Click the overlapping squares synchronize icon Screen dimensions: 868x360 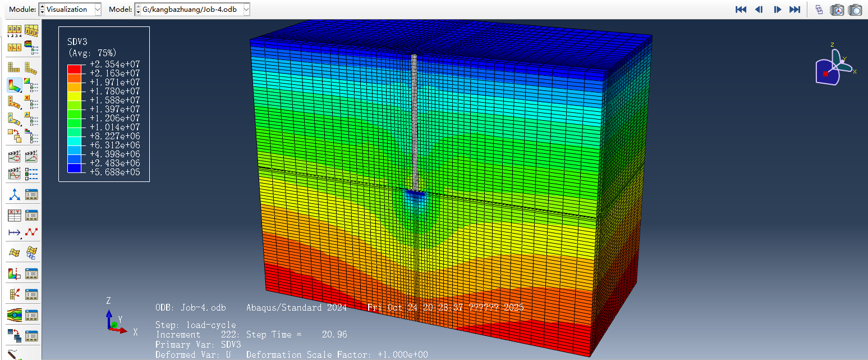(819, 10)
